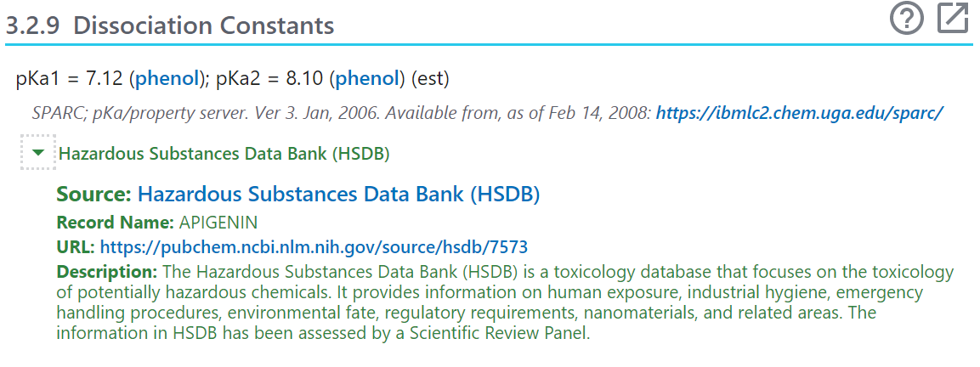The width and height of the screenshot is (980, 367).
Task: Click the pKa1 = 7.12 value
Action: tap(70, 79)
